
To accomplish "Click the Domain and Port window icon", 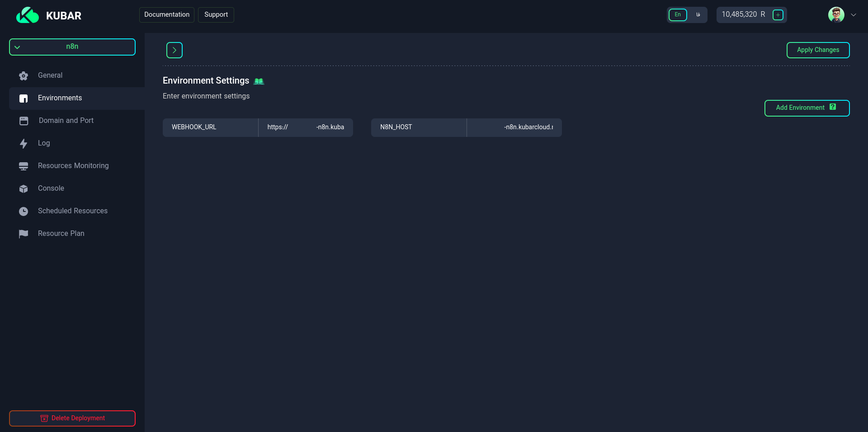I will 24,121.
